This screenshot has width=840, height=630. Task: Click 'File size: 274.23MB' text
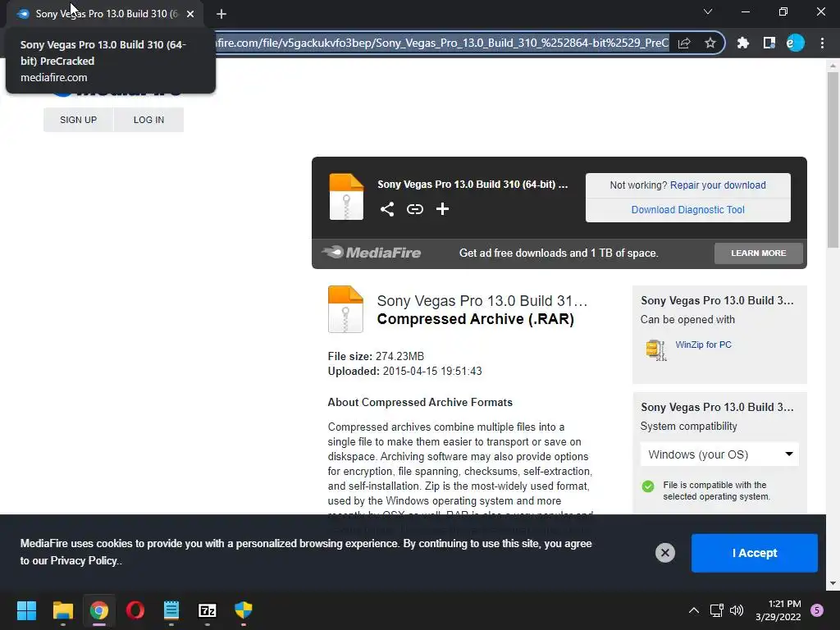376,356
